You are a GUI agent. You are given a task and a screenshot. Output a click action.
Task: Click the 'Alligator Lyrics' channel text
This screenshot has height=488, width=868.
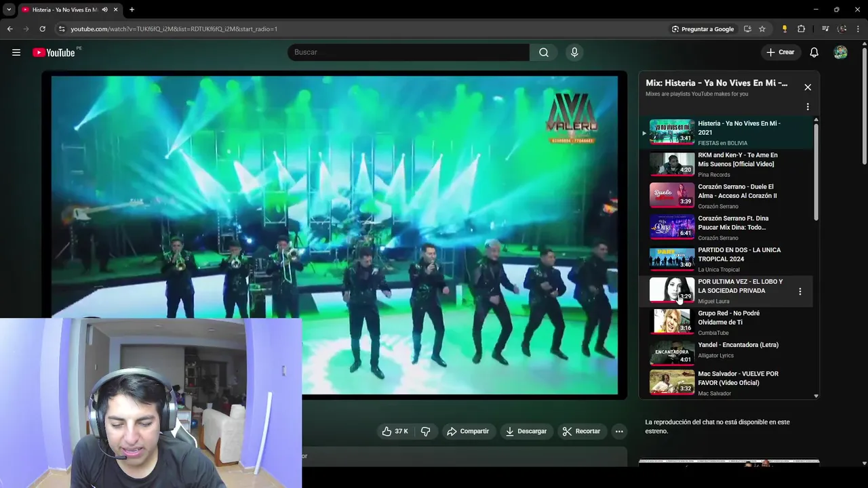(x=715, y=356)
